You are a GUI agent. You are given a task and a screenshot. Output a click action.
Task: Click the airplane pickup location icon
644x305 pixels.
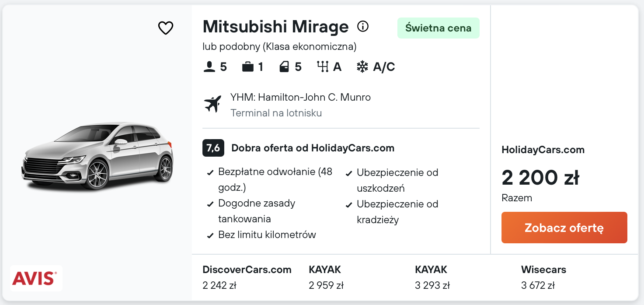tap(213, 104)
